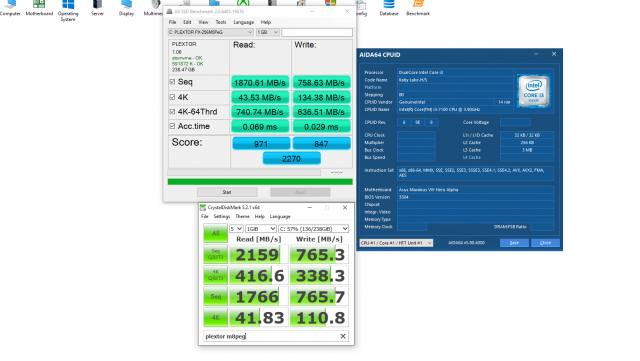This screenshot has height=361, width=640.
Task: Toggle the Seq test checkbox in AS SSD
Action: tap(172, 82)
